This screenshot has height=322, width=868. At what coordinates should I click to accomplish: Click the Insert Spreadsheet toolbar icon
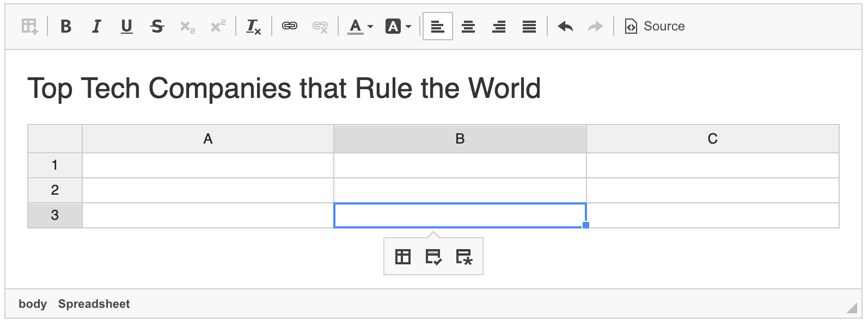click(x=29, y=26)
